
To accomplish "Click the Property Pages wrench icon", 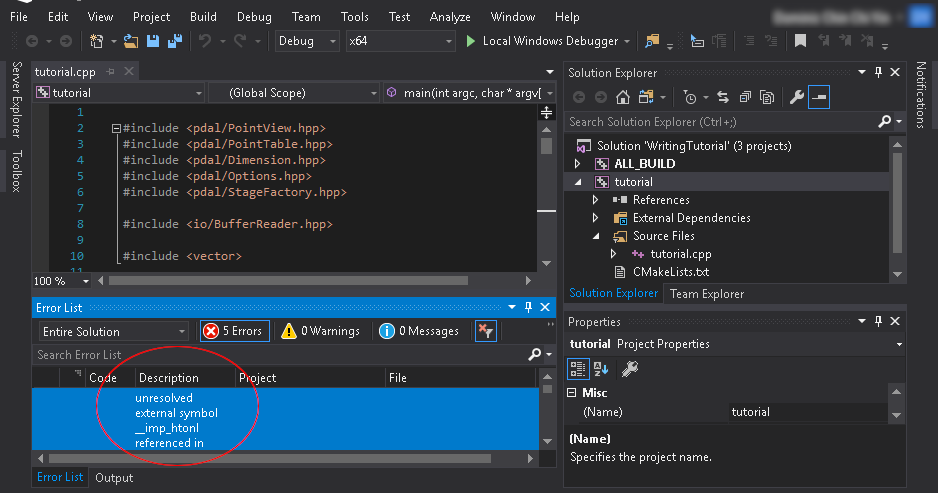I will (x=630, y=368).
